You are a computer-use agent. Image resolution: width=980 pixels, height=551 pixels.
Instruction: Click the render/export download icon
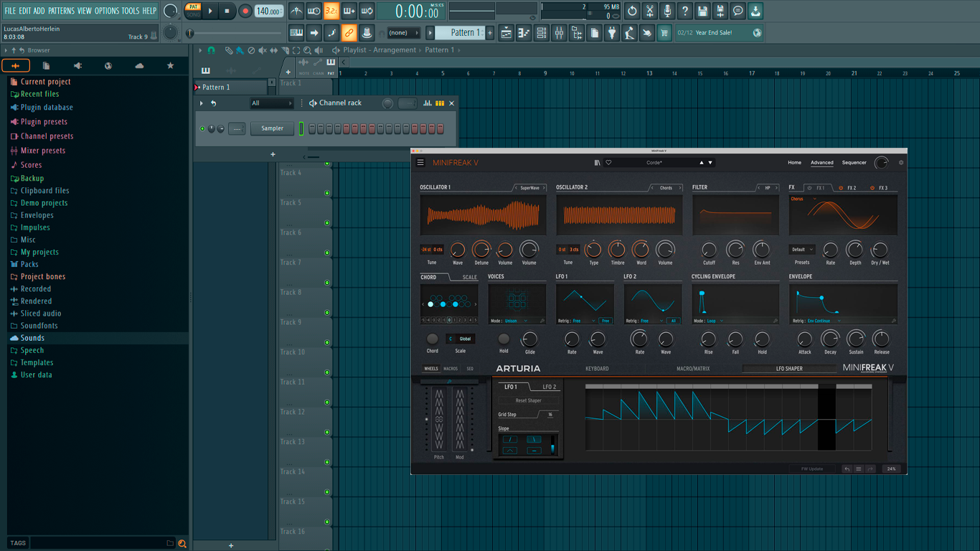(755, 11)
